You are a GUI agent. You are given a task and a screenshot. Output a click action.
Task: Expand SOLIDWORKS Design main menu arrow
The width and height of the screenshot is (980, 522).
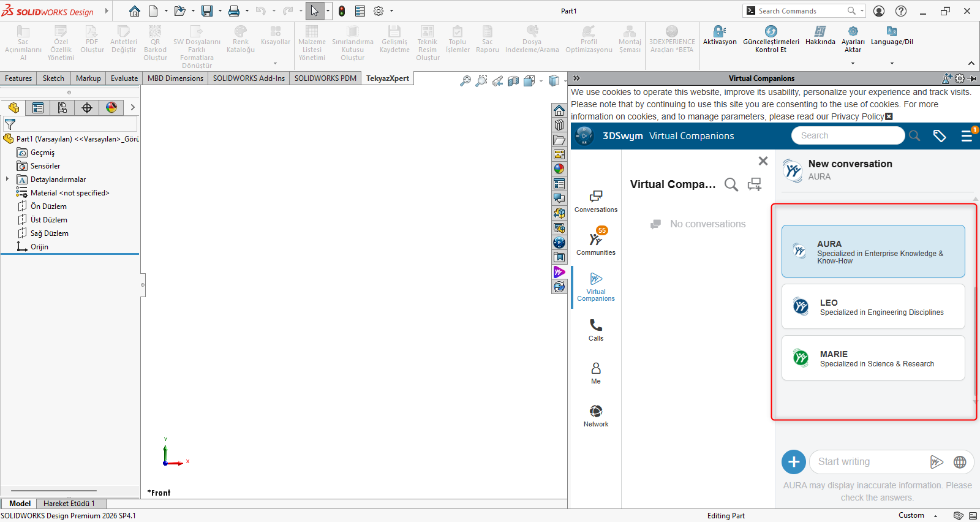point(107,11)
